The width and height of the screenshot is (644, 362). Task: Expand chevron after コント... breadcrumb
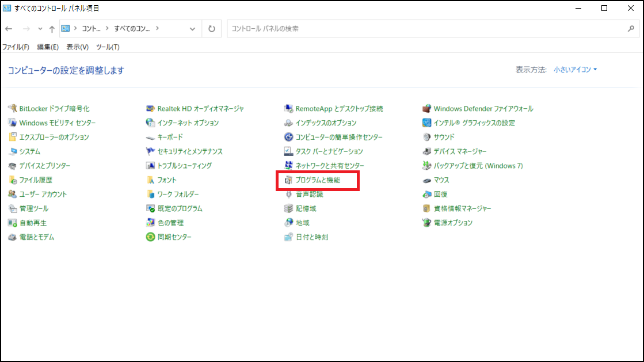pyautogui.click(x=107, y=28)
